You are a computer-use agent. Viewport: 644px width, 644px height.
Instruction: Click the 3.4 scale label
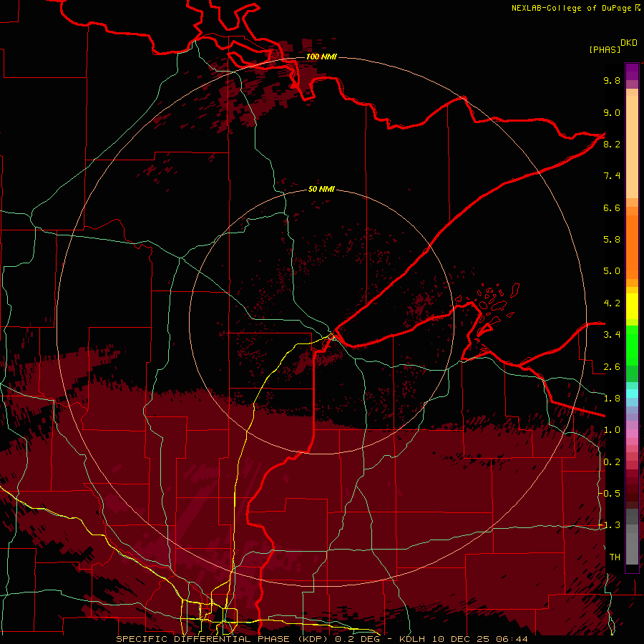pyautogui.click(x=612, y=335)
